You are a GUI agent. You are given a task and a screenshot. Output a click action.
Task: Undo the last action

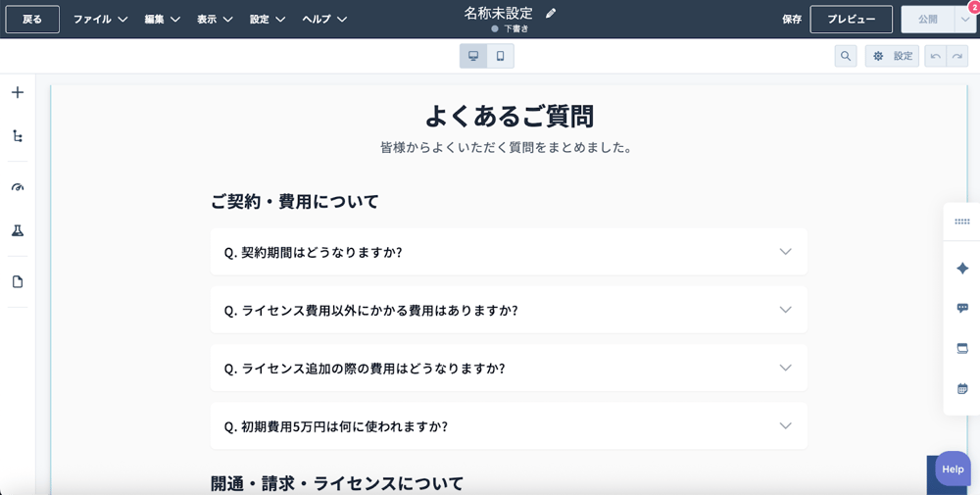click(x=936, y=56)
